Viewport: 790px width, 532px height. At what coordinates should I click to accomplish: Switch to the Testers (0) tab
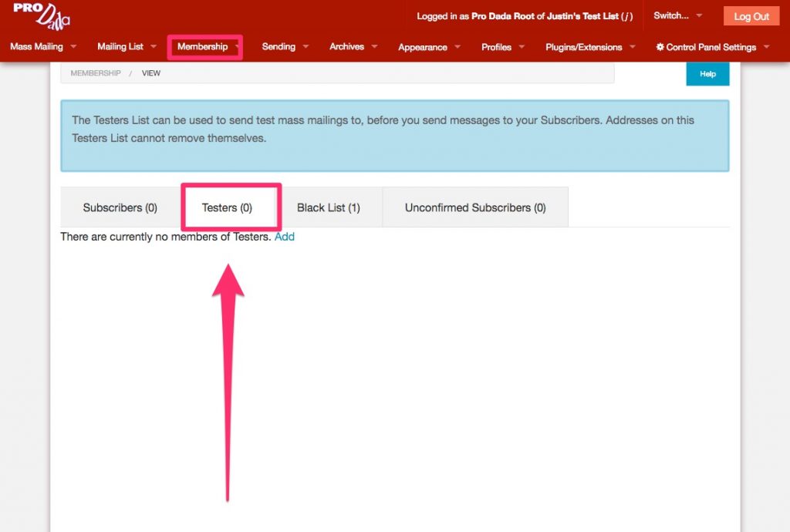[228, 207]
